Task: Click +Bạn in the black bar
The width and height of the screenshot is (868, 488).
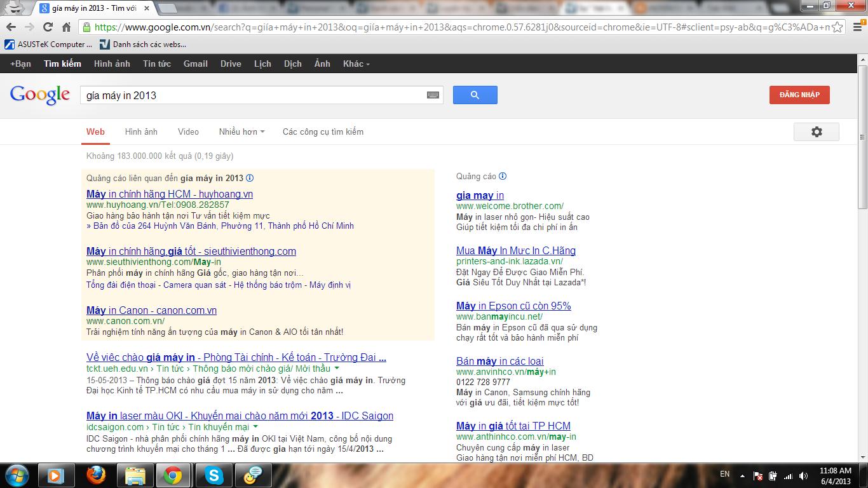Action: point(20,64)
